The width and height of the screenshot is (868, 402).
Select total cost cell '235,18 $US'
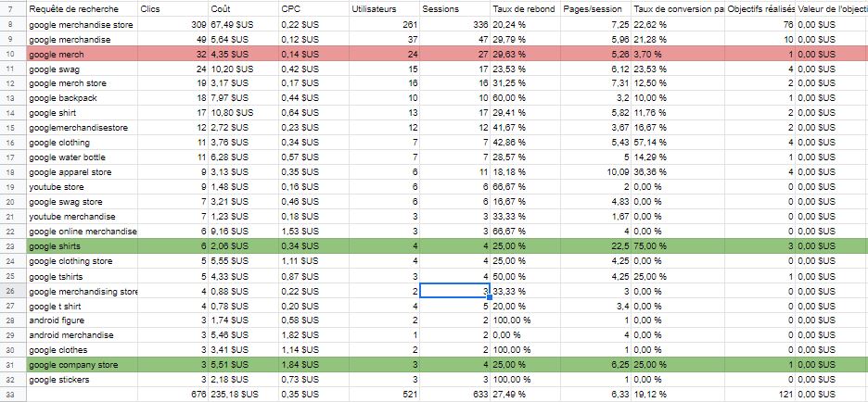tap(243, 395)
